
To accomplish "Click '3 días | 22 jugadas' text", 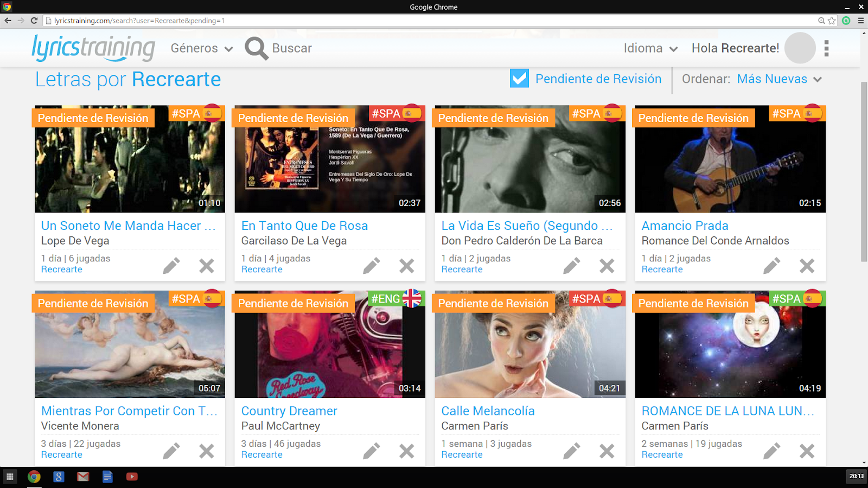I will [x=81, y=444].
